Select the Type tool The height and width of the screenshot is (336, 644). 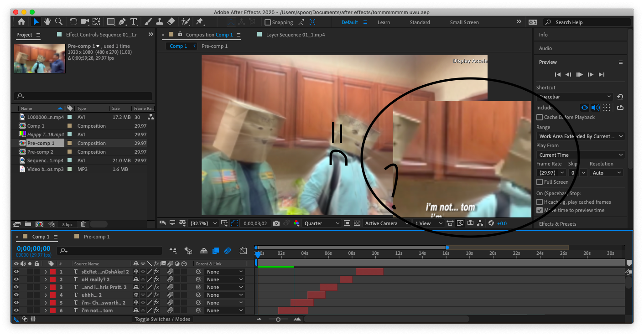tap(134, 21)
